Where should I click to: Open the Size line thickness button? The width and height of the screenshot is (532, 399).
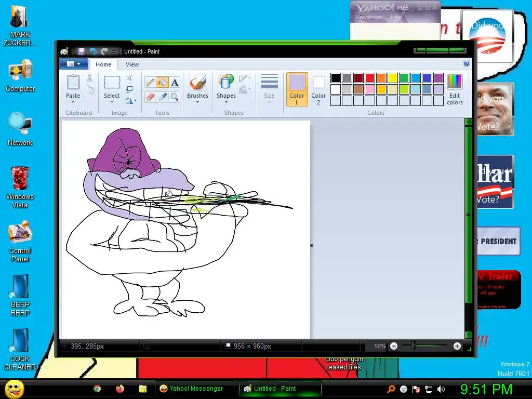tap(269, 89)
